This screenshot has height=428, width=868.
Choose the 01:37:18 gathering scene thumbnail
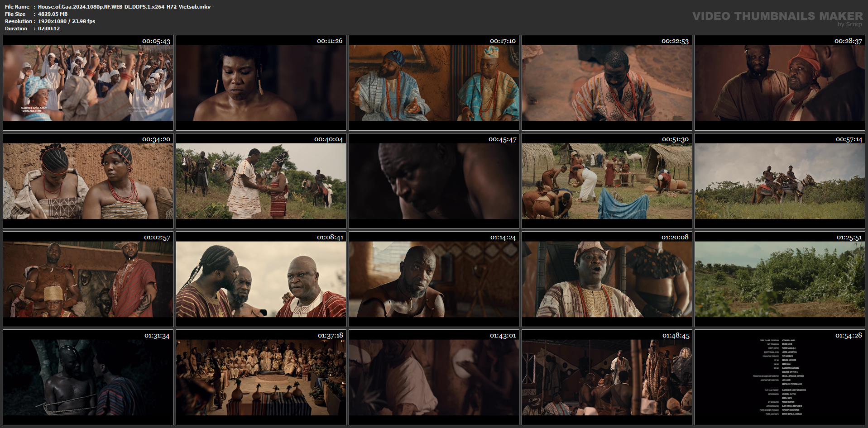pyautogui.click(x=261, y=377)
